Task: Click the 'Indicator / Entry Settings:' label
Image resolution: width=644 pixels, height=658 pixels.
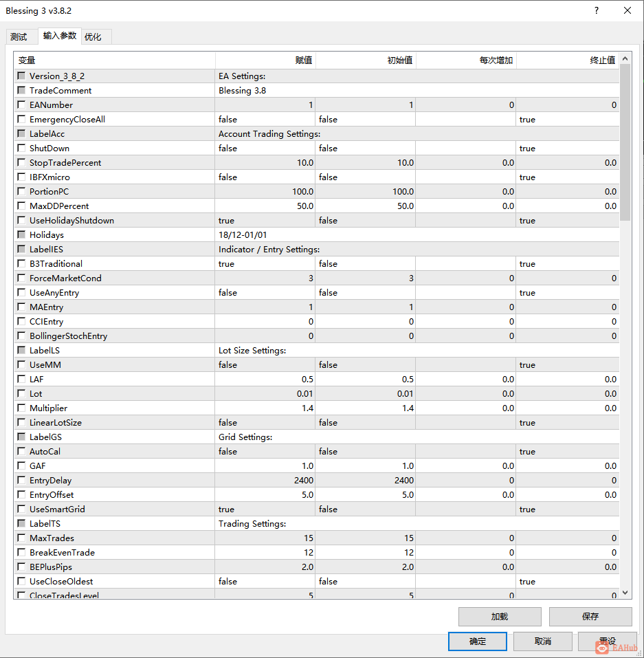Action: (269, 250)
